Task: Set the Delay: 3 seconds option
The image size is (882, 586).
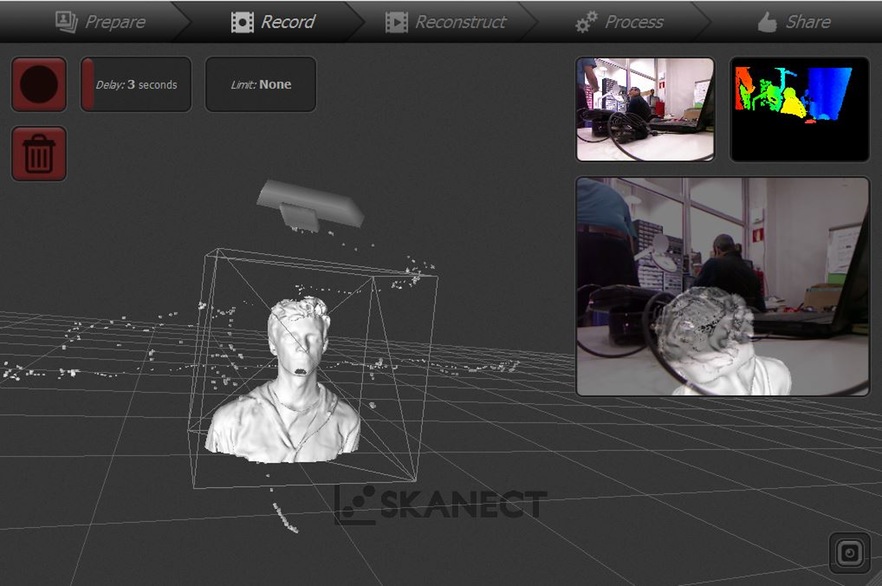Action: (136, 84)
